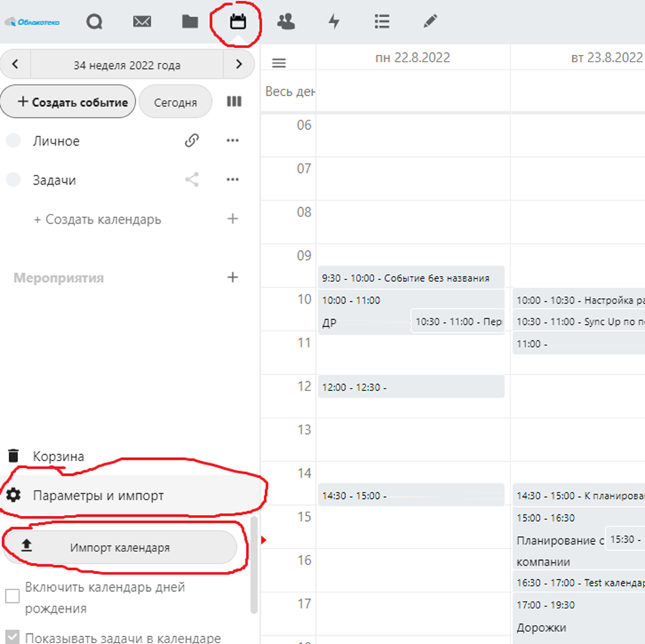Image resolution: width=645 pixels, height=644 pixels.
Task: Copy share link for Личное calendar
Action: (192, 140)
